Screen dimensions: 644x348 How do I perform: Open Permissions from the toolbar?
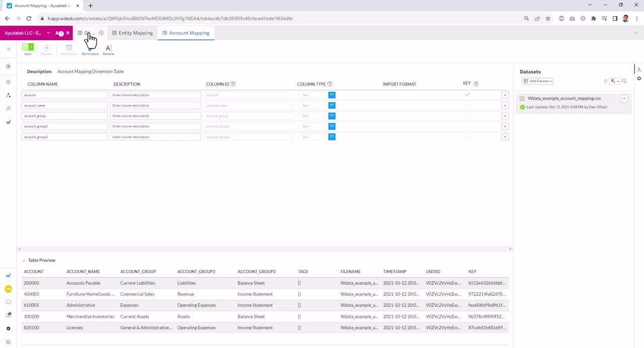(90, 50)
